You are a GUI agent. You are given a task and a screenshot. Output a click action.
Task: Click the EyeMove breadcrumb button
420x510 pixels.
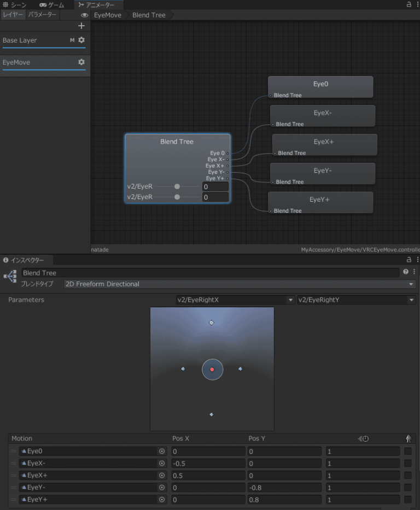click(107, 15)
